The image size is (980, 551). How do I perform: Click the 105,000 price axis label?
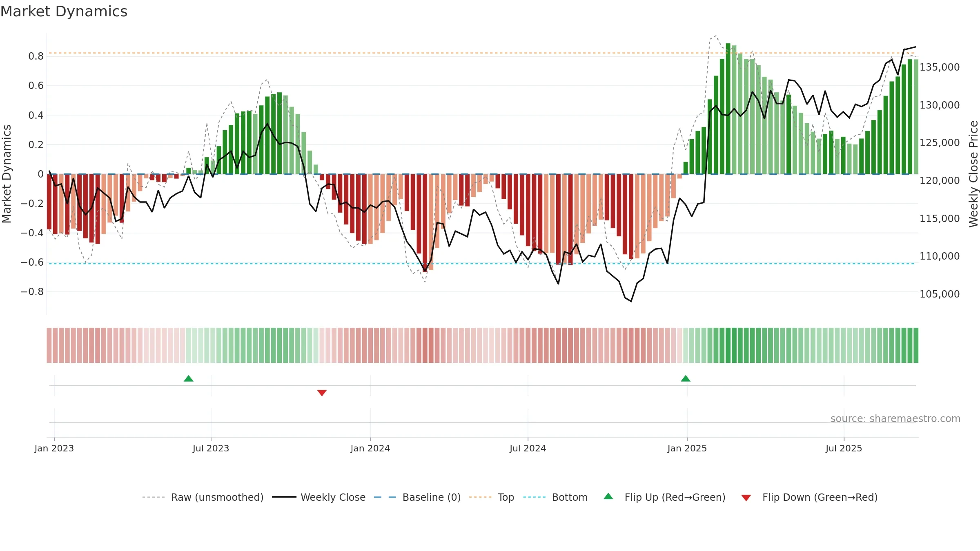point(940,294)
